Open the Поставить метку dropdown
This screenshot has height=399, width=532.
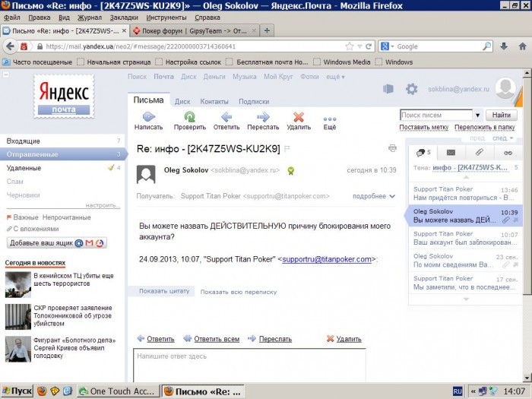pyautogui.click(x=424, y=127)
